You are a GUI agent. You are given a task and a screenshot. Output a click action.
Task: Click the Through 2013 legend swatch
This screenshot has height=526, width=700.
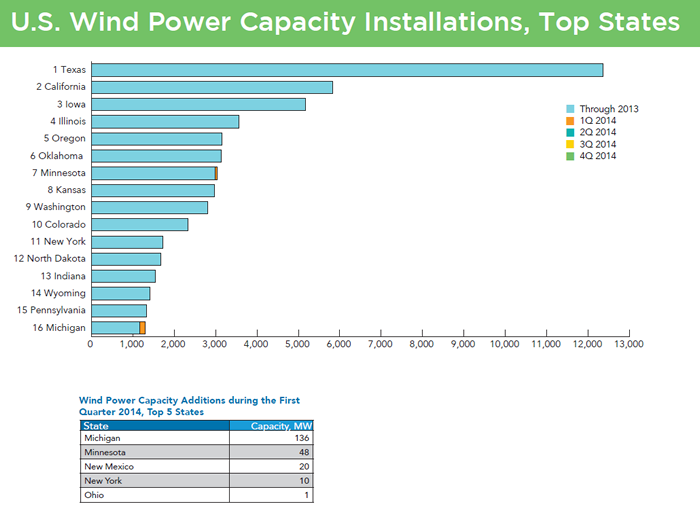(x=570, y=109)
